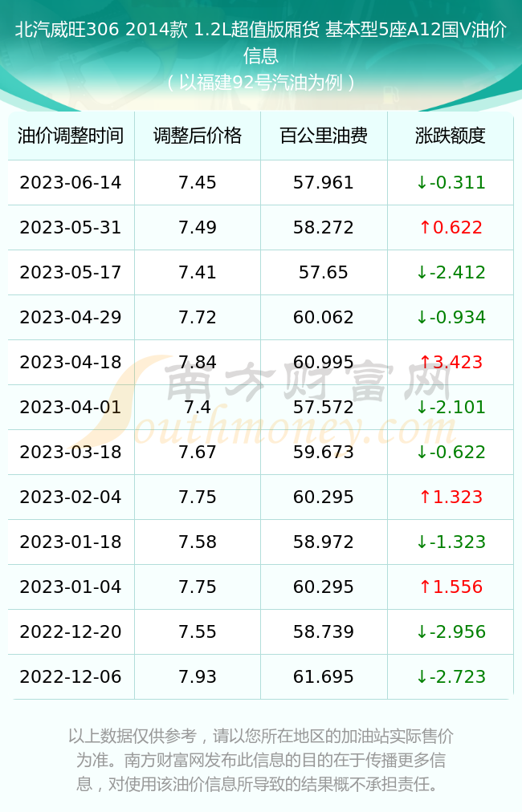Click the date 2023-06-14 cell
Viewport: 522px width, 812px height.
[x=71, y=182]
